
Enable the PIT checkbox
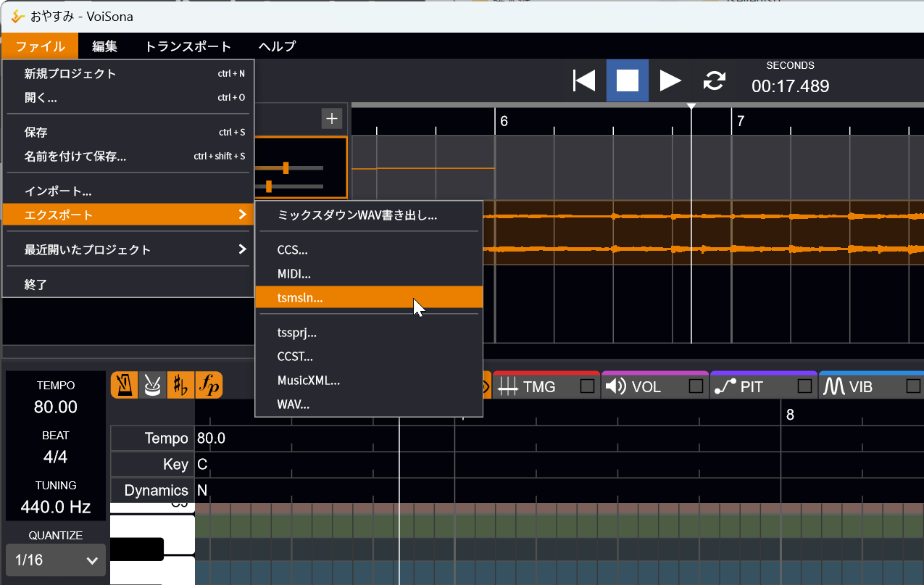tap(804, 386)
